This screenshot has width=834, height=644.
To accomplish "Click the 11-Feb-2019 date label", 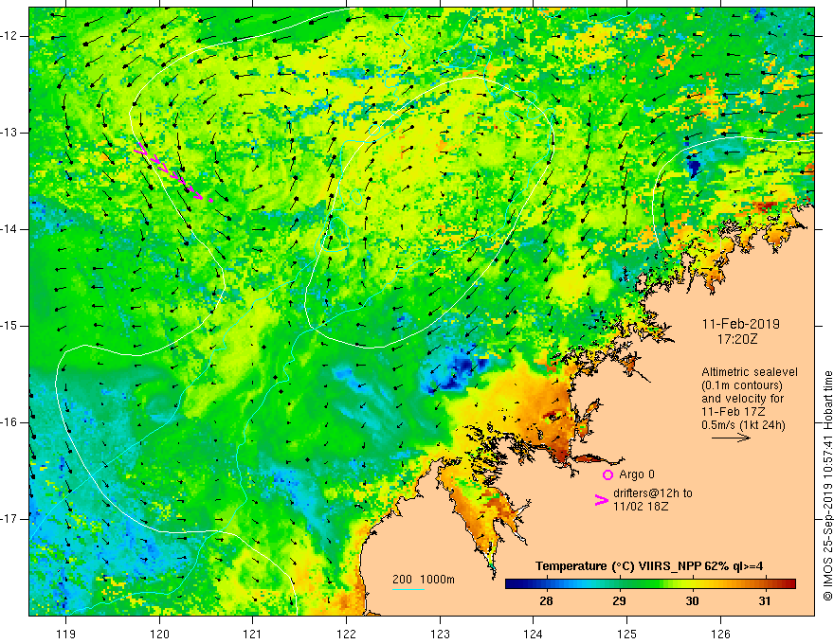I will coord(741,324).
